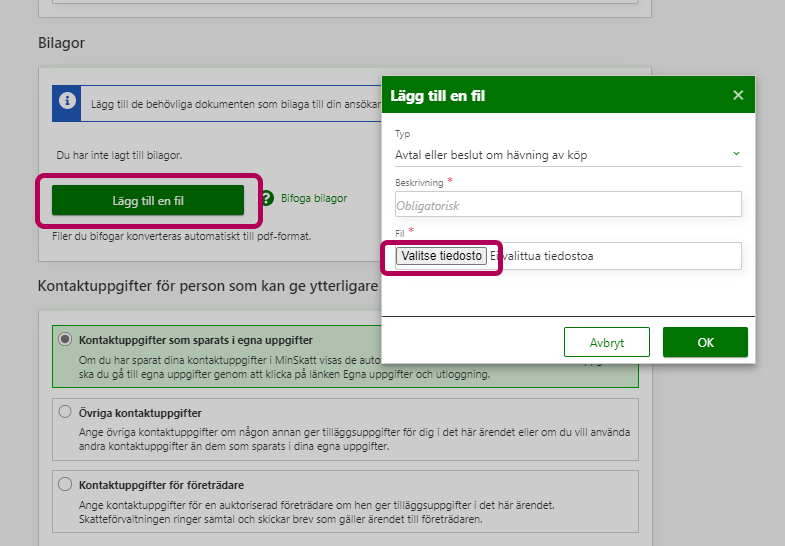Click into the Beskrivning input field
This screenshot has height=546, width=785.
click(568, 204)
